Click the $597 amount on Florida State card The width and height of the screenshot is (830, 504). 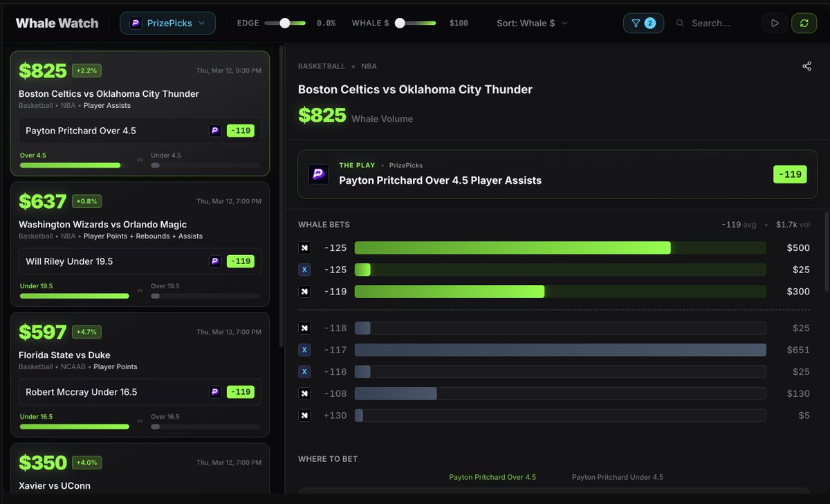click(42, 332)
